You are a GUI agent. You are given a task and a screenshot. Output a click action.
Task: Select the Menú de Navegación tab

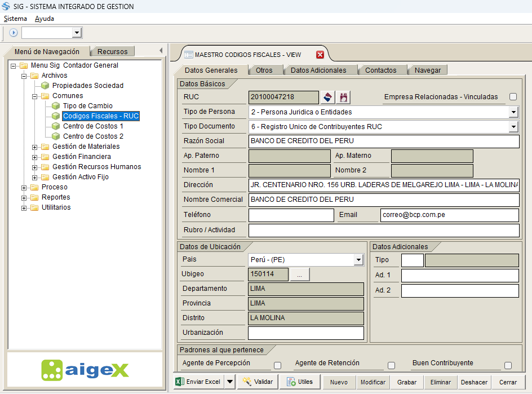click(47, 52)
